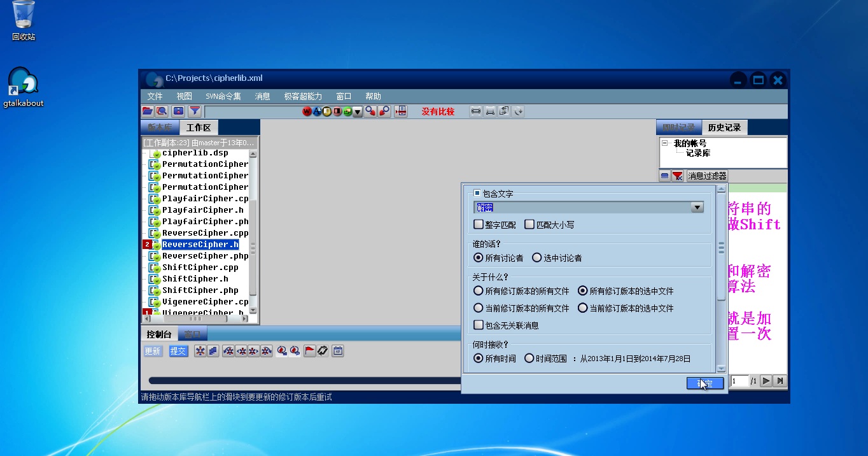868x456 pixels.
Task: Open the SVN命令集 menu
Action: pos(223,97)
